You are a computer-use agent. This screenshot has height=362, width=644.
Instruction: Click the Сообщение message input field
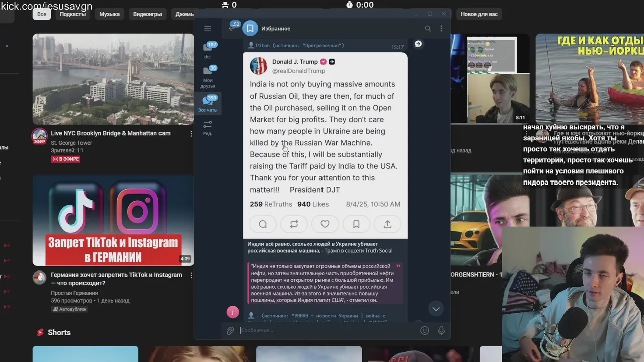(327, 330)
